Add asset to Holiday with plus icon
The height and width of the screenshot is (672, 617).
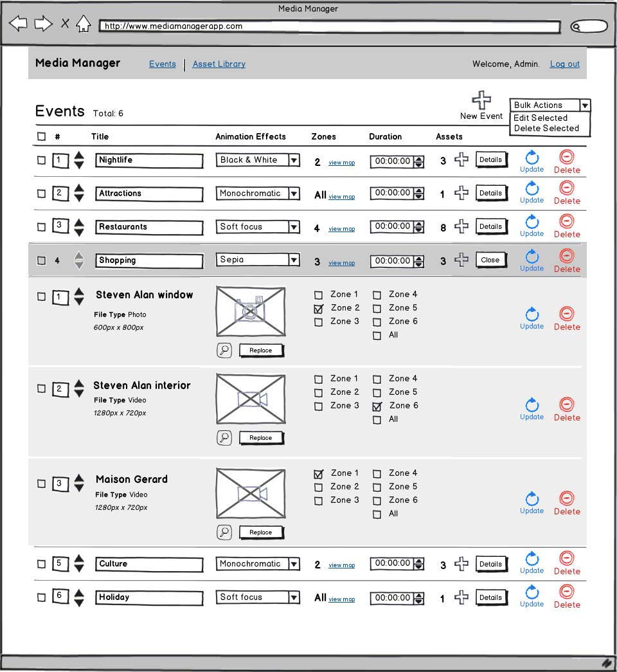[461, 597]
